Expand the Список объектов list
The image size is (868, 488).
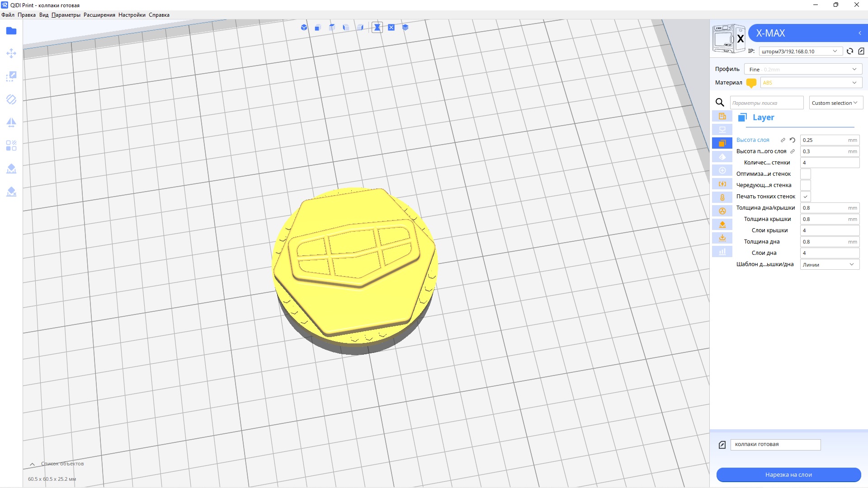point(32,464)
